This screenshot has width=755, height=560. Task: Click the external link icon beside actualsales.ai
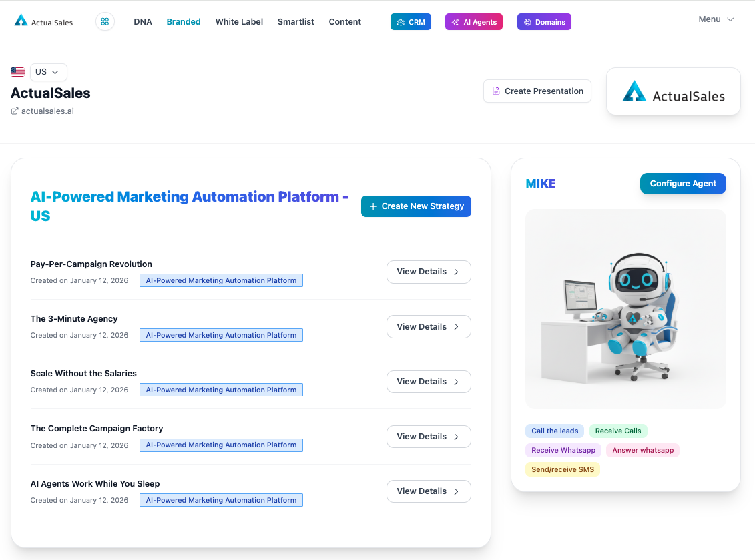pos(15,111)
